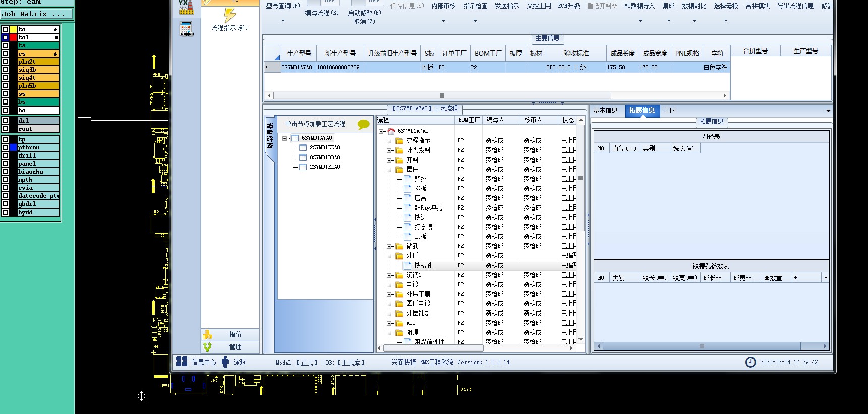Expand the 沉铜1 tree node
Screen dimensions: 868x414
[389, 275]
